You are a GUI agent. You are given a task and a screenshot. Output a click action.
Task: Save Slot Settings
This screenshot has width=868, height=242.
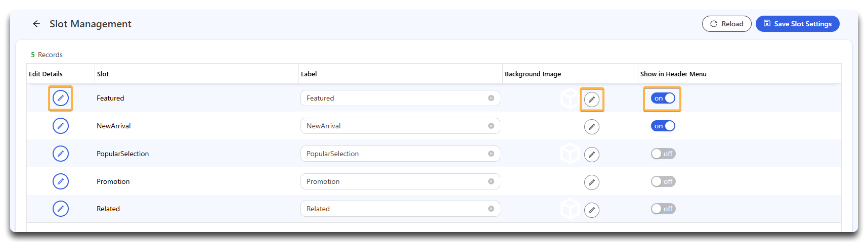point(798,24)
